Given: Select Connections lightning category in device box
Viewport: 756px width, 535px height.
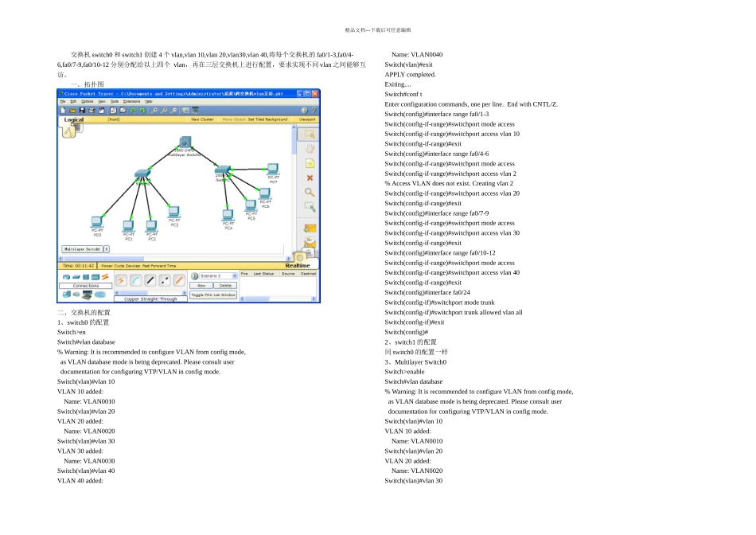Looking at the screenshot, I should click(x=105, y=276).
